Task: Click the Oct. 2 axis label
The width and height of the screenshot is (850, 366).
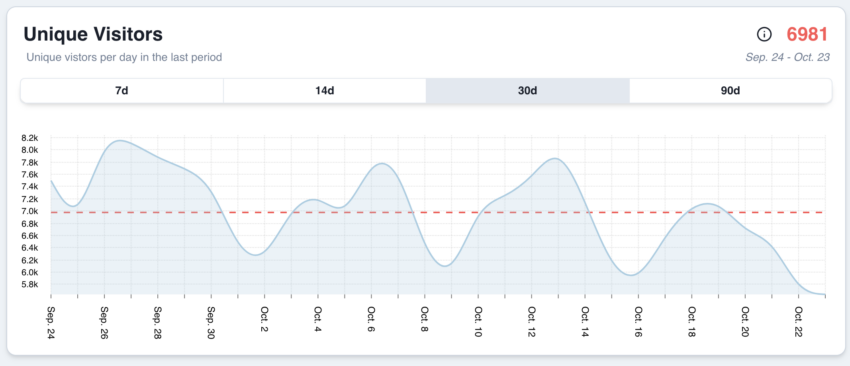Action: coord(265,323)
